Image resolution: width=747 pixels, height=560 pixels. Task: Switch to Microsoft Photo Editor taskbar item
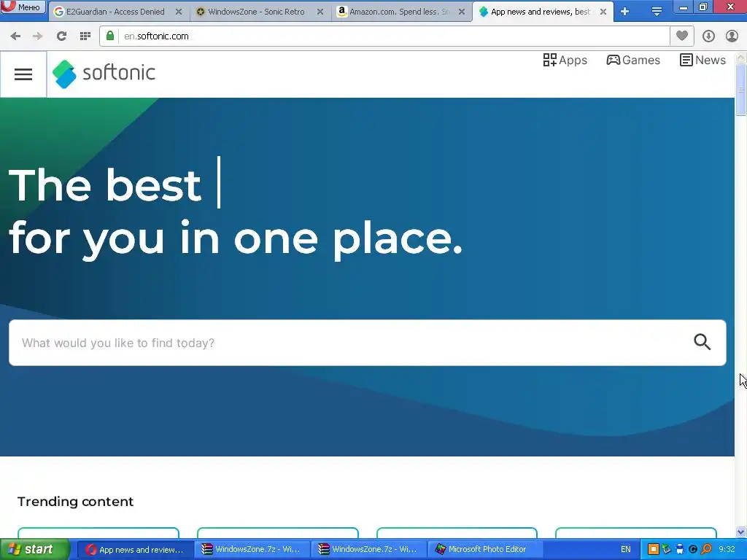pyautogui.click(x=485, y=550)
